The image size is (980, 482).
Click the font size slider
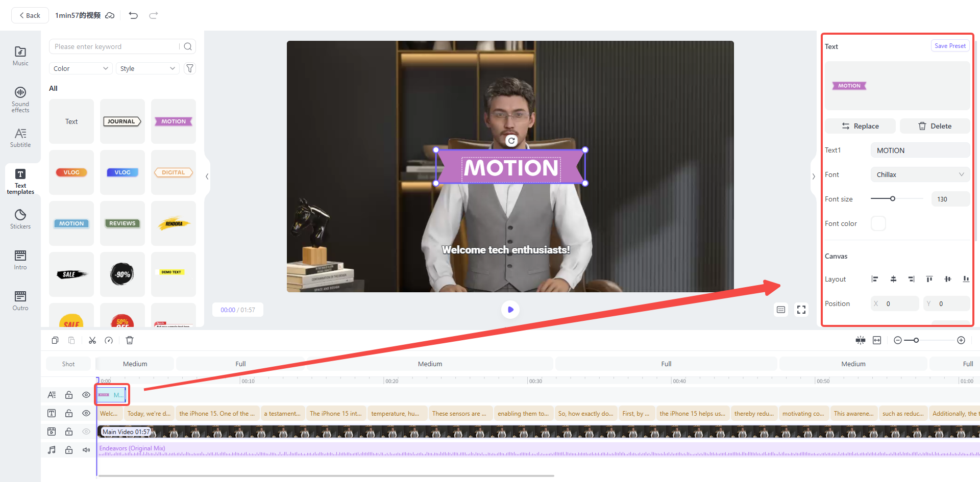tap(897, 199)
